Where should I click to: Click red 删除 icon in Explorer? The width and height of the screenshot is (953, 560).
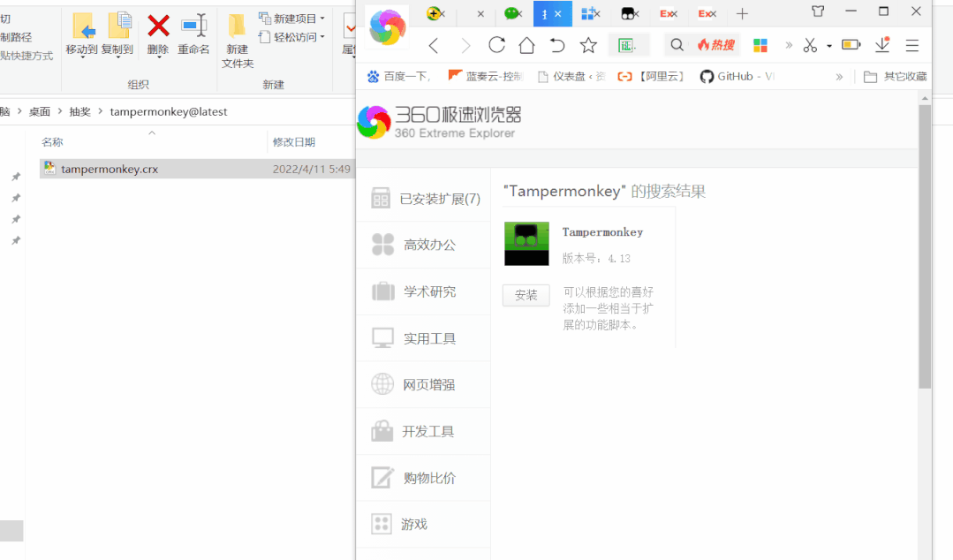click(158, 34)
